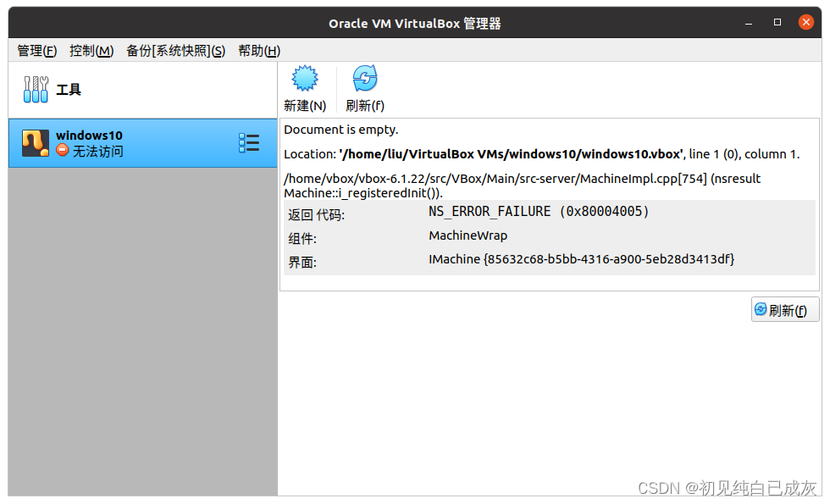The image size is (830, 504).
Task: Click the windows10 machine name text
Action: [89, 136]
